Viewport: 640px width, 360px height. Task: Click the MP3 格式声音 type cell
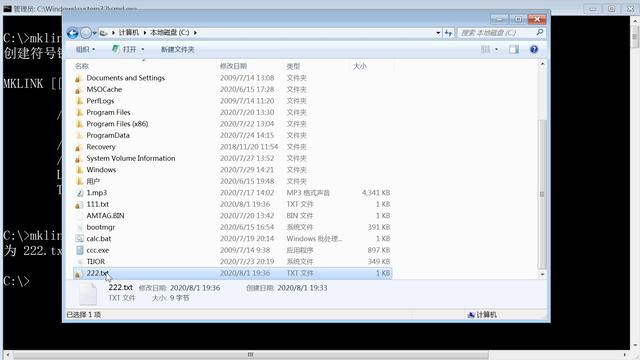[x=308, y=193]
